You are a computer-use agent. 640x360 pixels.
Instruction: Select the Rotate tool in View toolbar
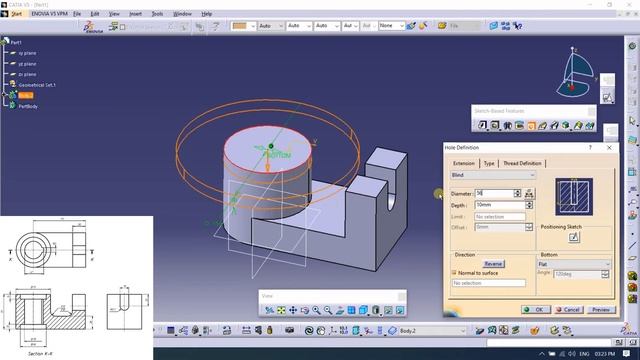(304, 311)
